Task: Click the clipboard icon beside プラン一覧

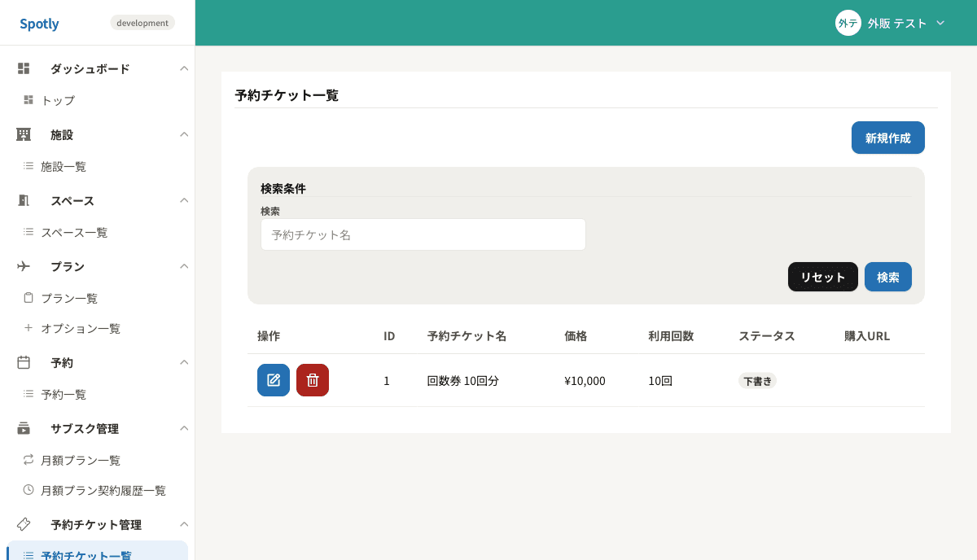Action: point(28,298)
